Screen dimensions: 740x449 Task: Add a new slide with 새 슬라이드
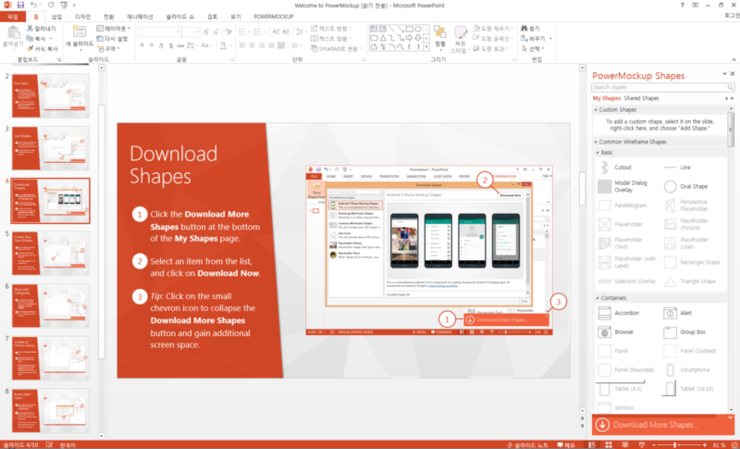[79, 38]
